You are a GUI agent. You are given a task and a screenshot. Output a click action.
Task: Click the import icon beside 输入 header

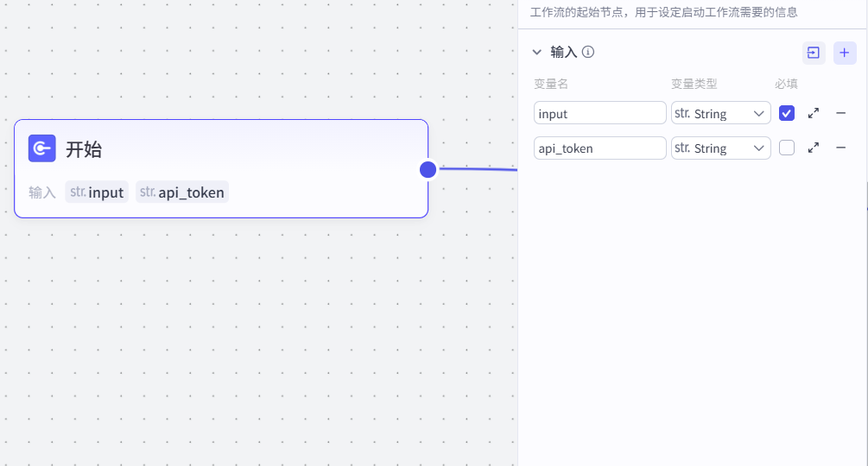pyautogui.click(x=814, y=53)
